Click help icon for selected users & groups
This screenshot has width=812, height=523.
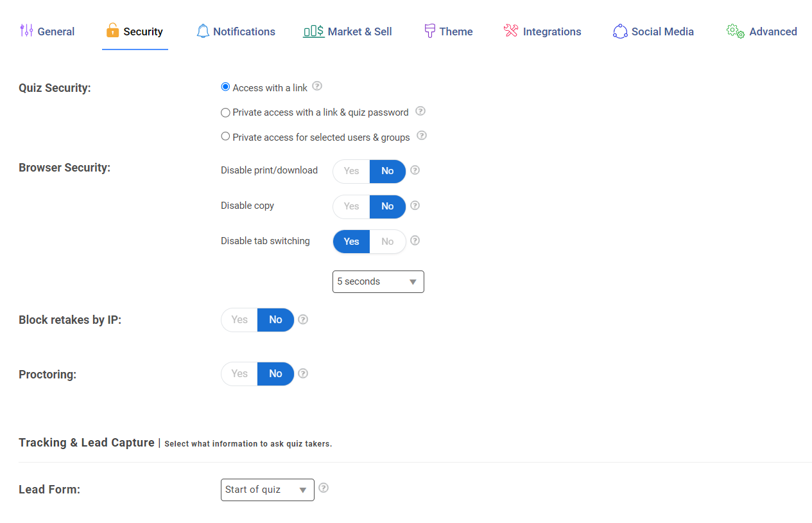pyautogui.click(x=422, y=136)
